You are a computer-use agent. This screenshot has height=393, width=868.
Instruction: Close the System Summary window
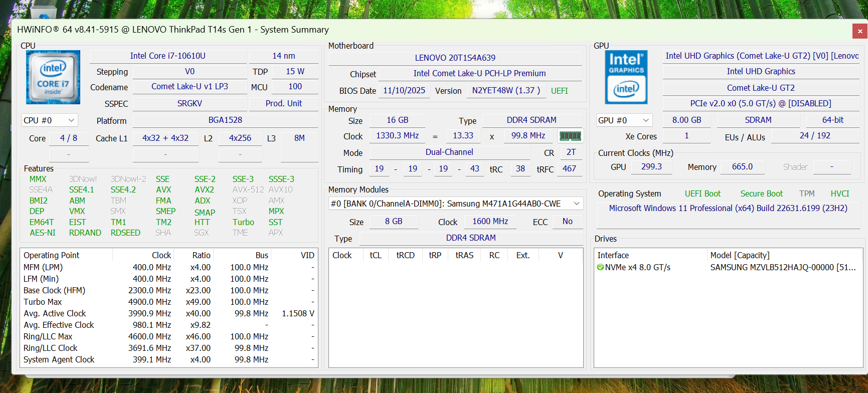[860, 31]
